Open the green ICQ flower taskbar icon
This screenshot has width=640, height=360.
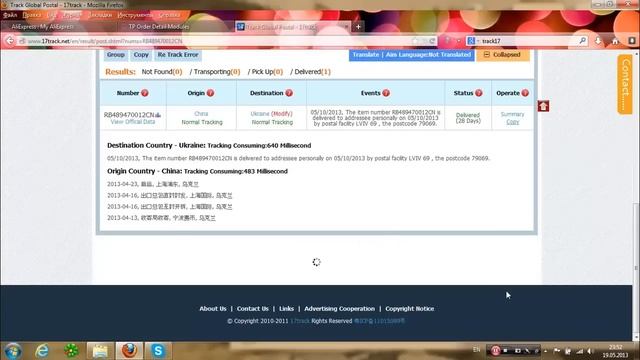click(71, 351)
